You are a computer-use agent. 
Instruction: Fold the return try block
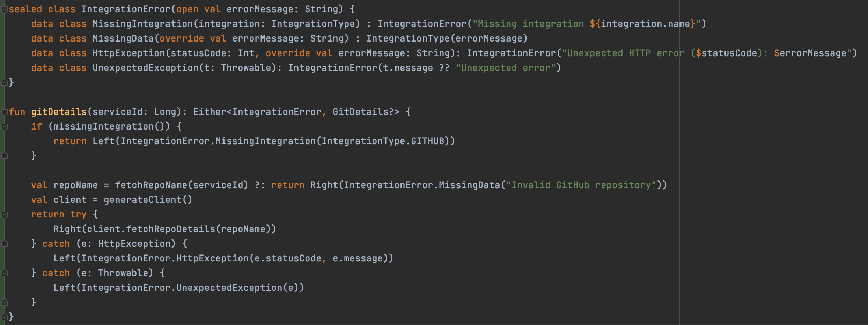coord(5,215)
